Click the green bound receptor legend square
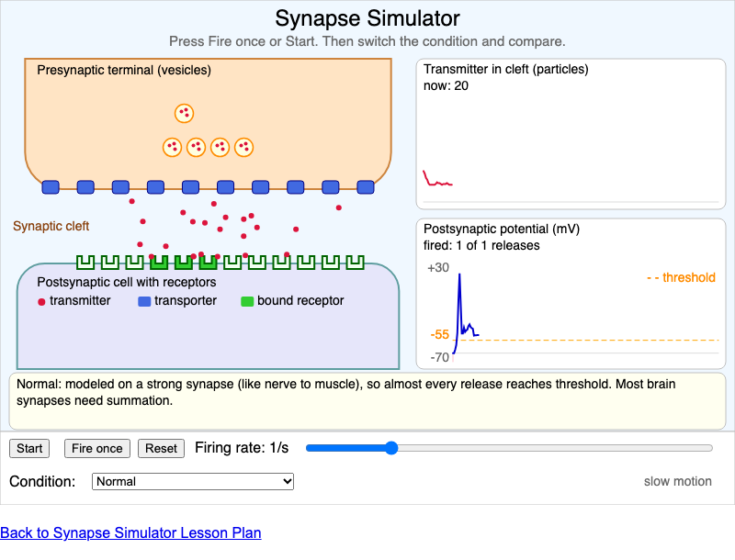 247,301
